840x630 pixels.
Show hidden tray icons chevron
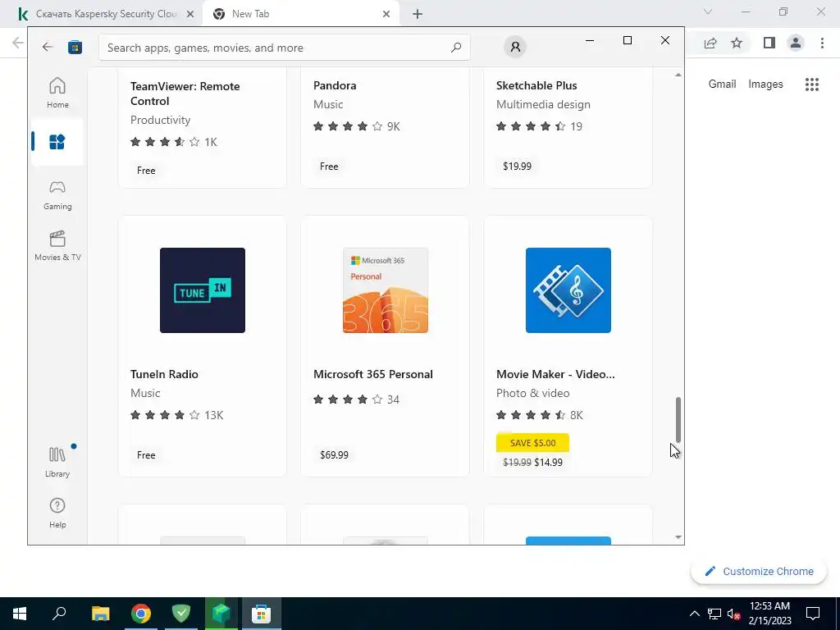(694, 614)
